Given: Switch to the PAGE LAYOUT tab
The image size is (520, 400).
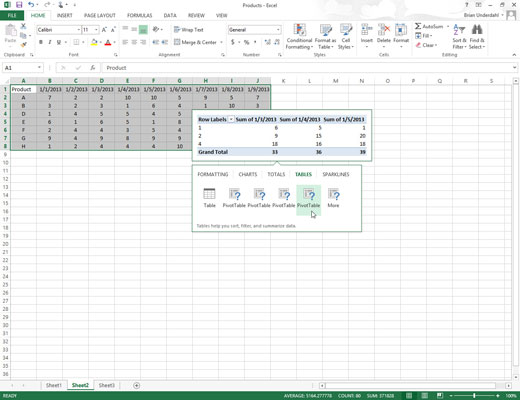Looking at the screenshot, I should (100, 15).
